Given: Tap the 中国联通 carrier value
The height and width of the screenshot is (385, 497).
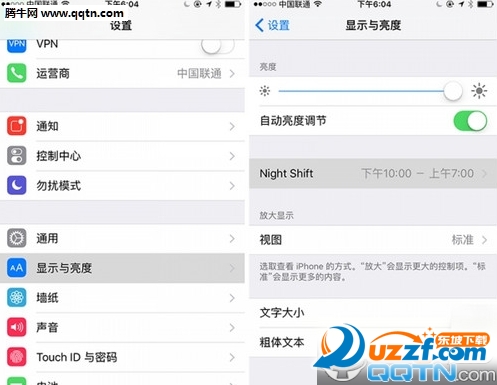Looking at the screenshot, I should pos(199,73).
